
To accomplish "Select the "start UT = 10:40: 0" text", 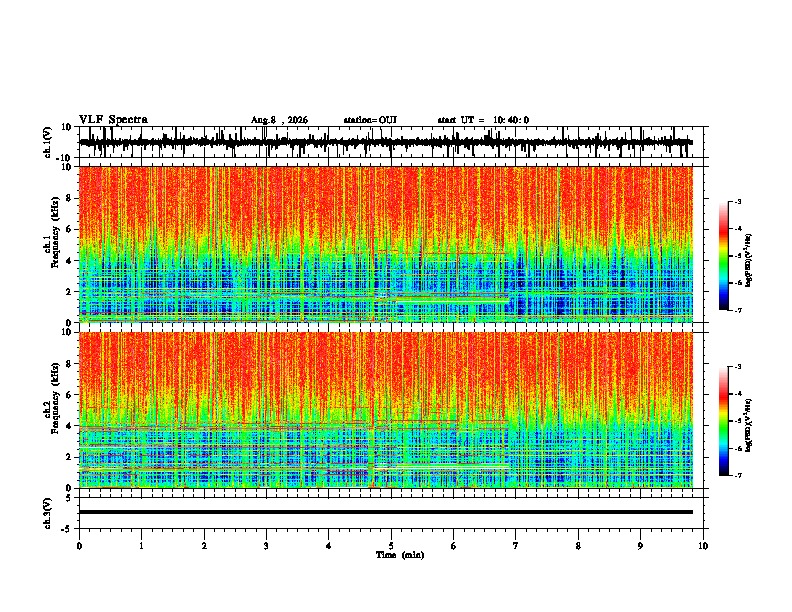I will coord(483,120).
